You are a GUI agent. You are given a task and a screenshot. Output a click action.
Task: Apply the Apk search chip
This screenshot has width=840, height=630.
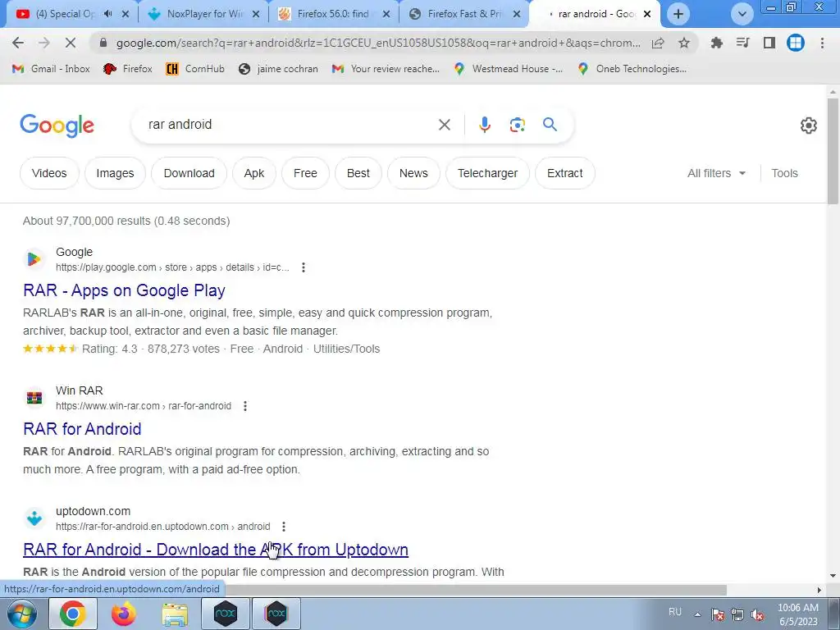click(254, 173)
